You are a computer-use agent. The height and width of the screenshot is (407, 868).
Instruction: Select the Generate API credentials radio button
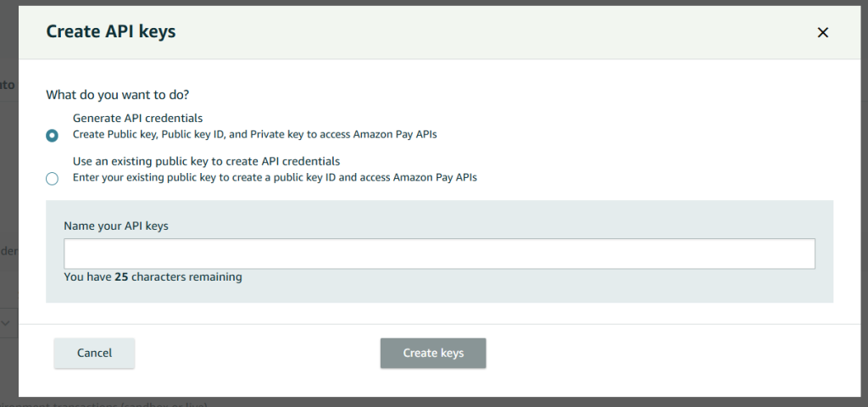tap(53, 135)
